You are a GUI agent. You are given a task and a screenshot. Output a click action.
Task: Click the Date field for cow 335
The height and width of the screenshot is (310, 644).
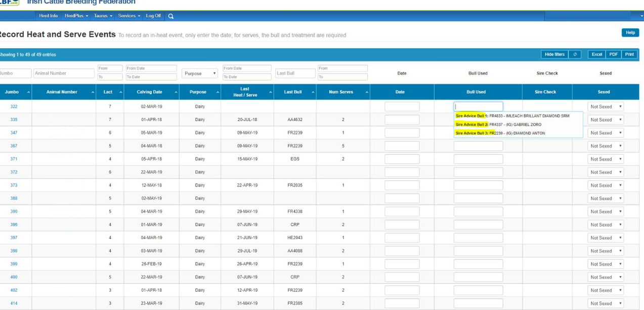point(402,120)
